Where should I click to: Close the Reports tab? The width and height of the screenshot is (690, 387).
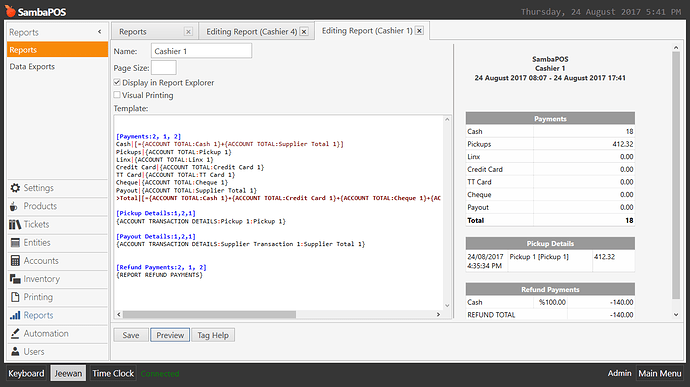point(188,32)
